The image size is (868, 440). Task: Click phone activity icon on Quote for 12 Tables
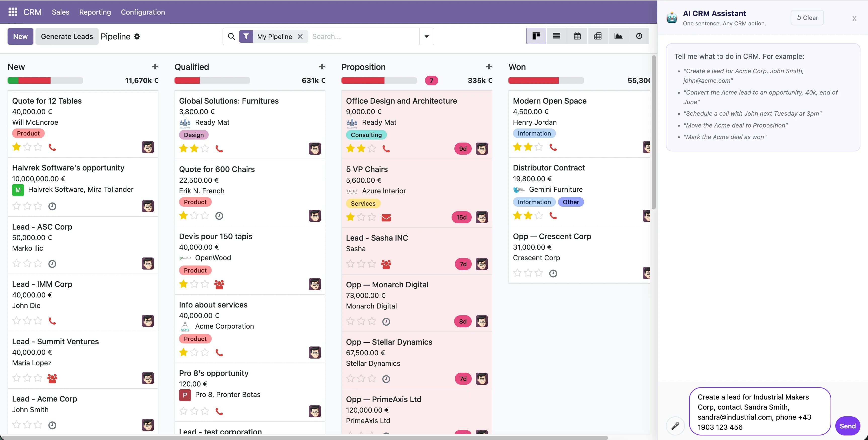click(x=52, y=147)
